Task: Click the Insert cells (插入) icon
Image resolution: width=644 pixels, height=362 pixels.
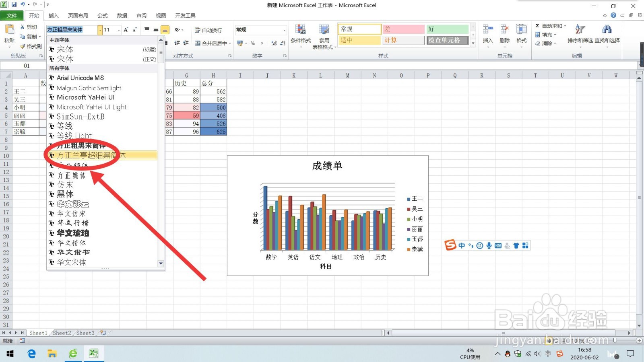Action: [x=488, y=29]
